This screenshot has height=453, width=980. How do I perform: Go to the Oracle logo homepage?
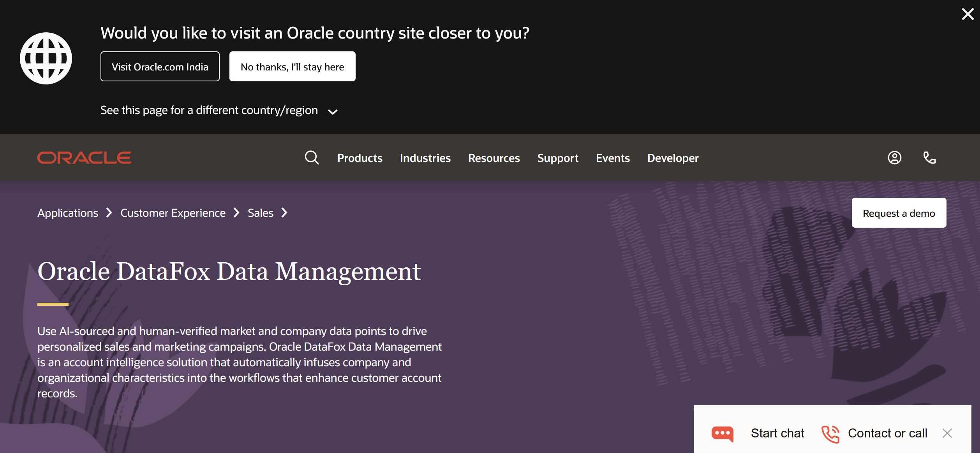click(x=85, y=158)
